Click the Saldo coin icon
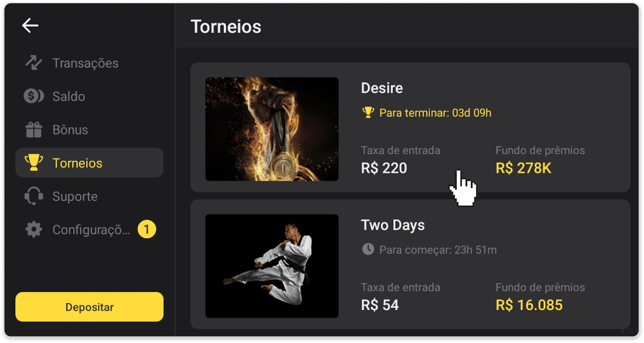 pyautogui.click(x=34, y=96)
